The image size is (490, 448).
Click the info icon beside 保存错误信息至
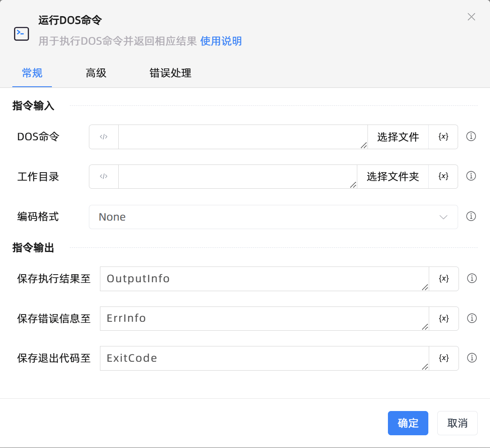471,318
